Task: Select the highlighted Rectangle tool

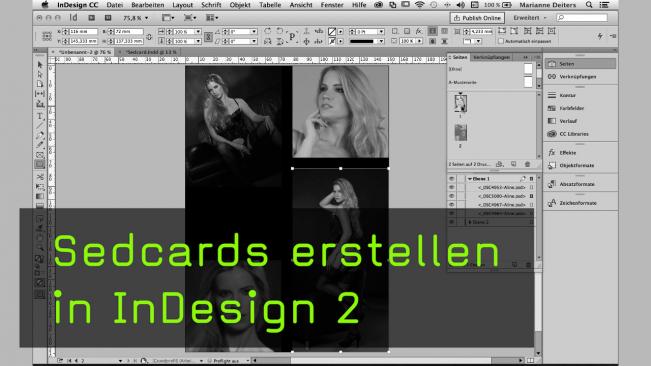Action: [40, 164]
